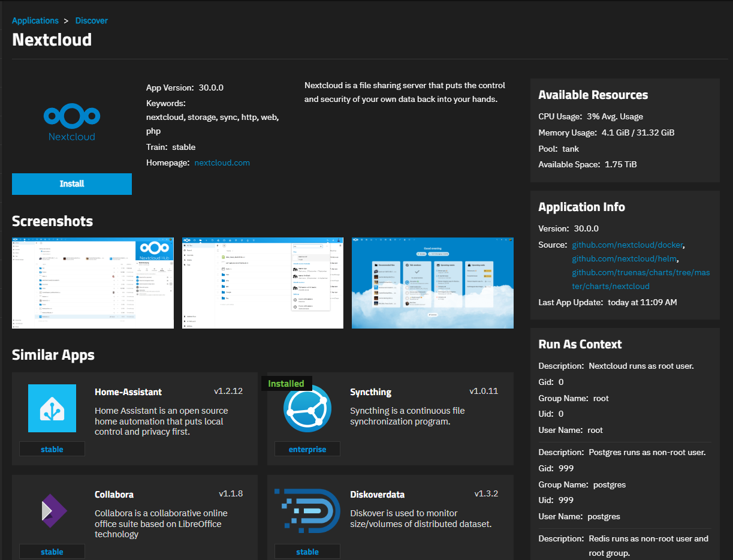Screen dimensions: 733x560
Task: Open github.com/nextcloud/helm source link
Action: coord(625,258)
